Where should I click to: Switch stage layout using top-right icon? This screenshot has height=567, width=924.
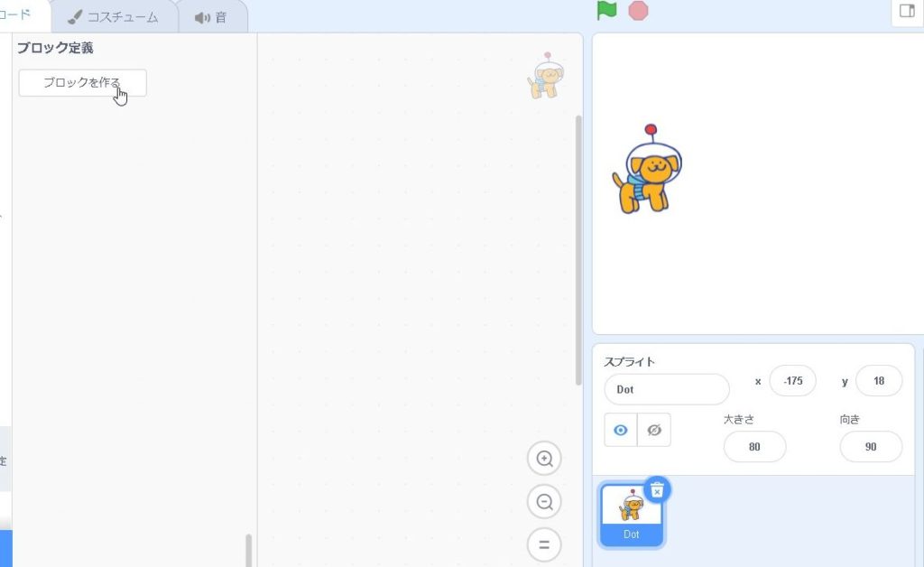(907, 12)
